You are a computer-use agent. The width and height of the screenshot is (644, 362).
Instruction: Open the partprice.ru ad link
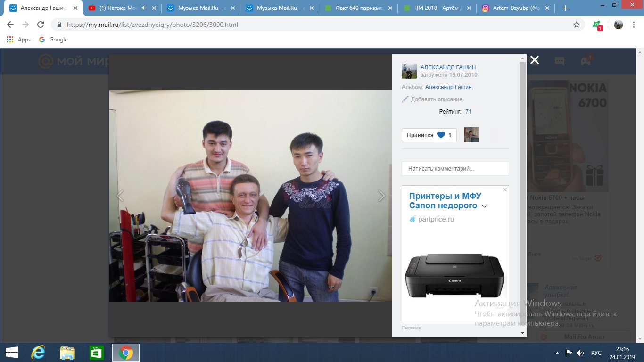pos(436,219)
